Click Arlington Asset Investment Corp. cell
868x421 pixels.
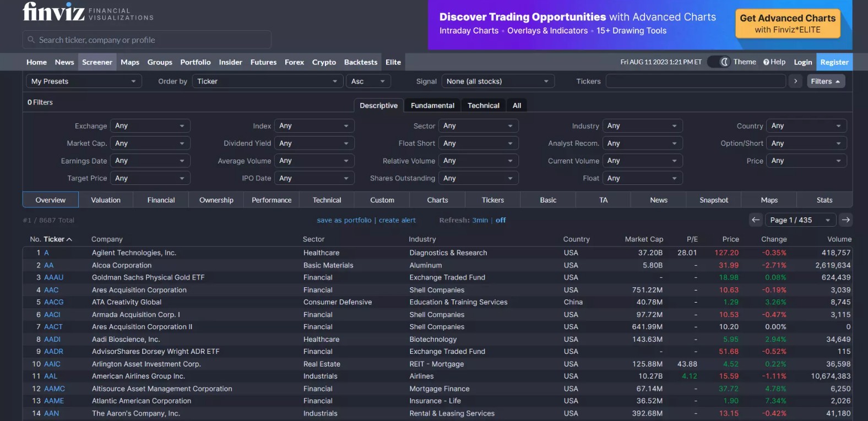147,364
